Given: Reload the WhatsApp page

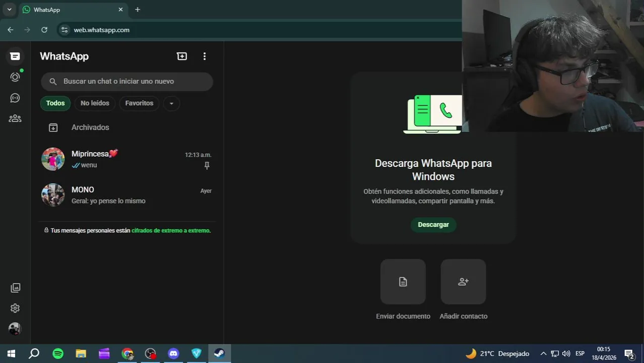Looking at the screenshot, I should 44,30.
